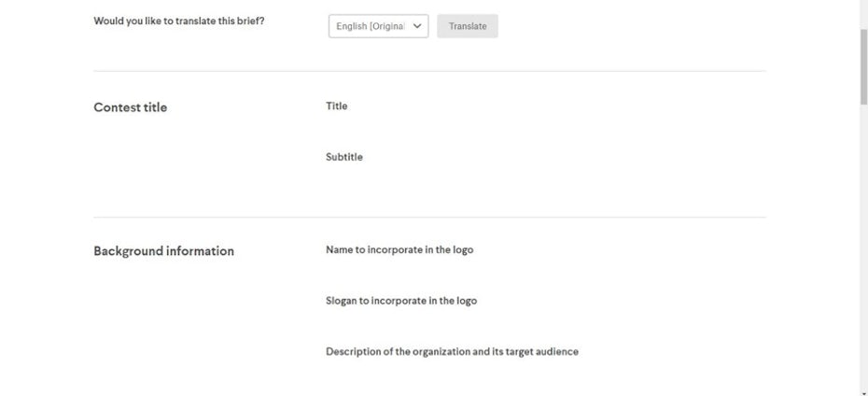Click 'Name to incorporate in the logo' label
Image resolution: width=868 pixels, height=396 pixels.
coord(399,250)
